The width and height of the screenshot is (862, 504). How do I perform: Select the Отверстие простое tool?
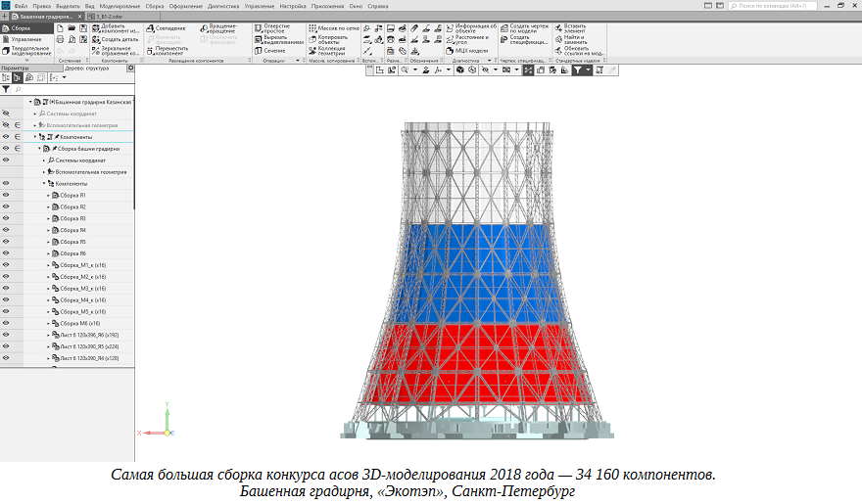pos(272,28)
